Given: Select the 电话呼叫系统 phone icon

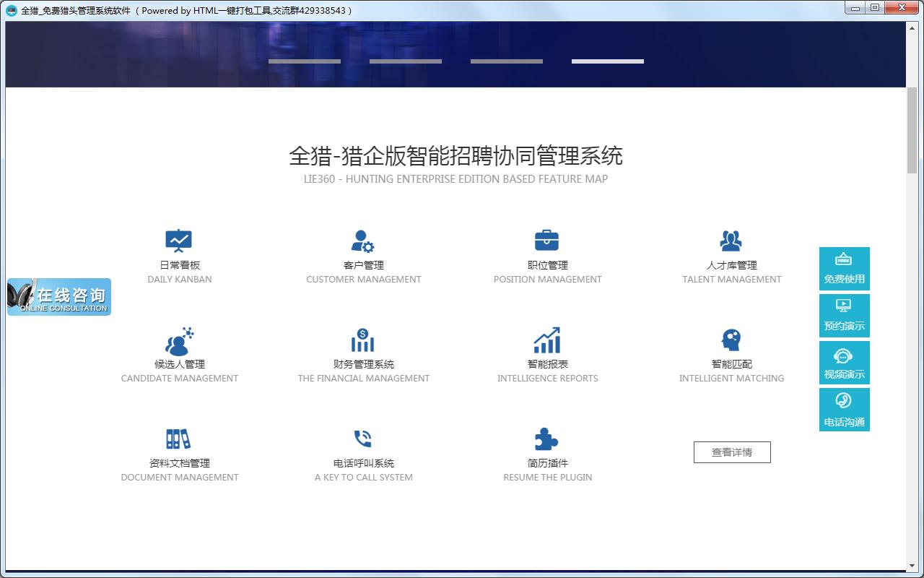Looking at the screenshot, I should point(362,439).
